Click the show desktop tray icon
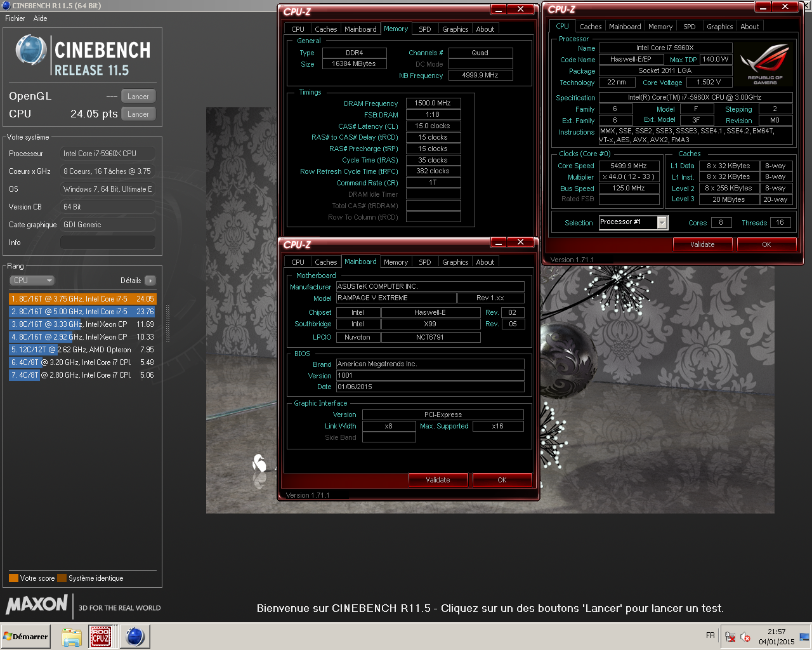 pos(804,637)
